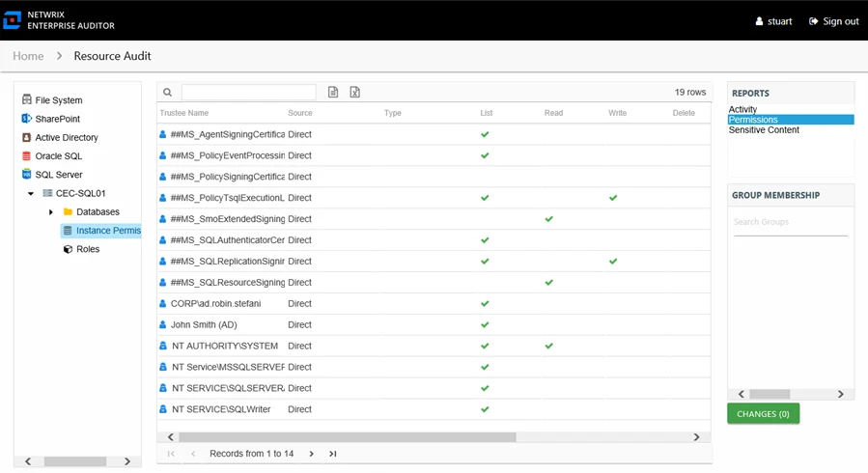Select the Instance Permissions tree item
This screenshot has width=868, height=473.
coord(101,230)
